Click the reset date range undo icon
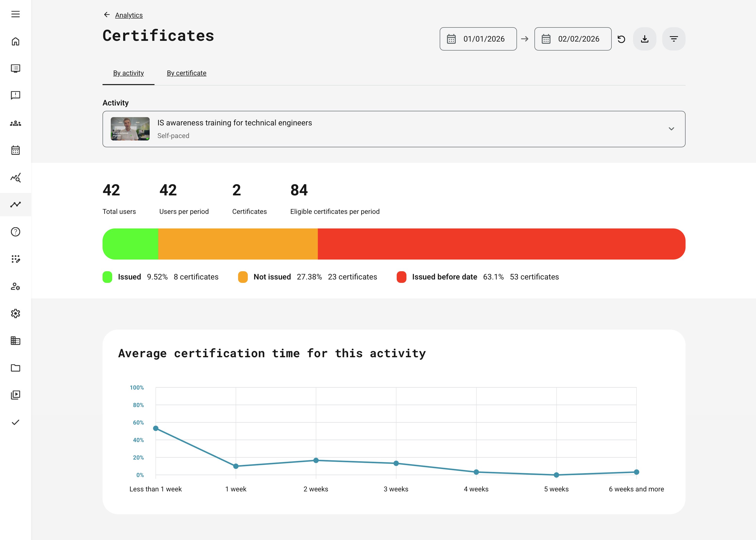This screenshot has height=540, width=756. [x=622, y=39]
